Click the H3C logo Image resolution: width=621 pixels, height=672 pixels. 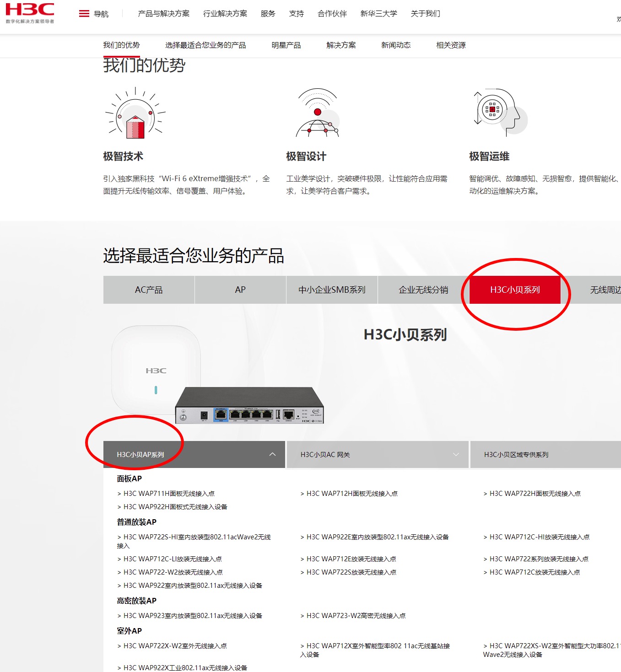[x=30, y=13]
